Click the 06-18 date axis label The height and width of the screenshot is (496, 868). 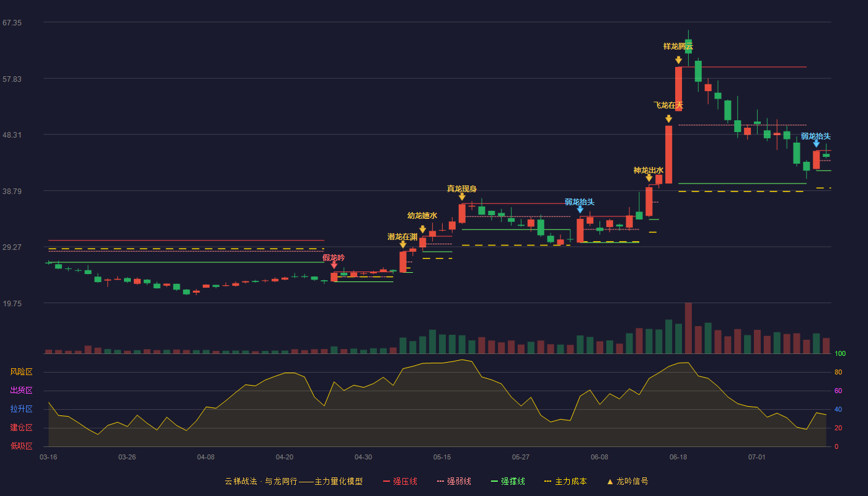(678, 457)
